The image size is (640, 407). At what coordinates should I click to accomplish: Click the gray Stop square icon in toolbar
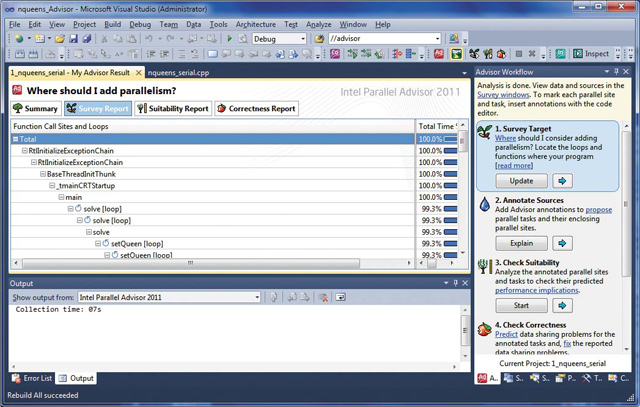519,53
